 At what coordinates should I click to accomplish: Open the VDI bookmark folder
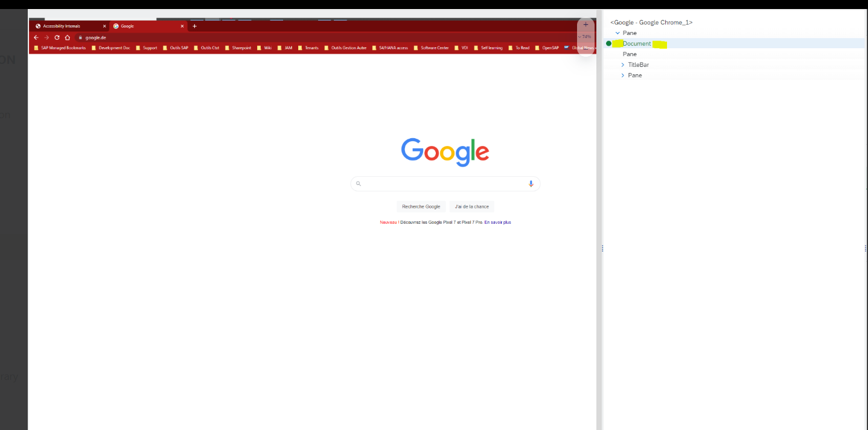tap(461, 48)
